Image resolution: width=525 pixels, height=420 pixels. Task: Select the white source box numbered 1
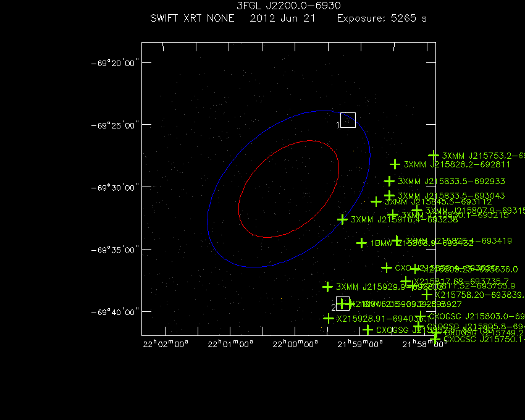(348, 120)
